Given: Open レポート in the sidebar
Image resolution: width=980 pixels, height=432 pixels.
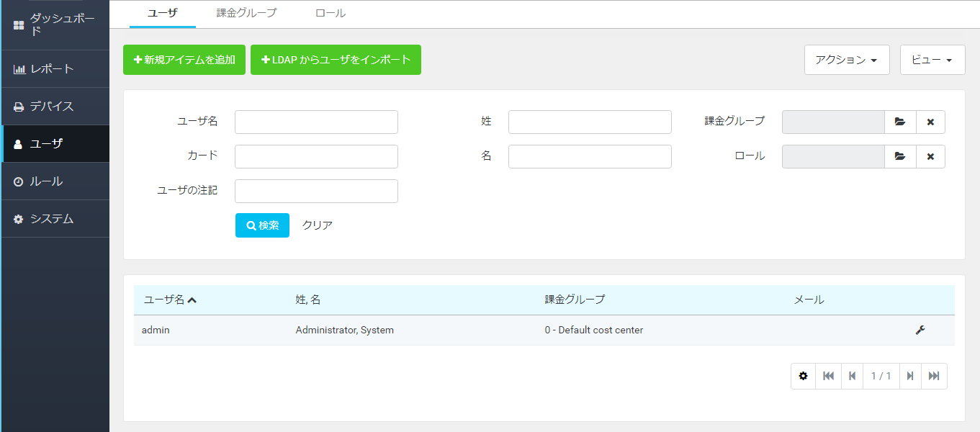Looking at the screenshot, I should point(55,69).
